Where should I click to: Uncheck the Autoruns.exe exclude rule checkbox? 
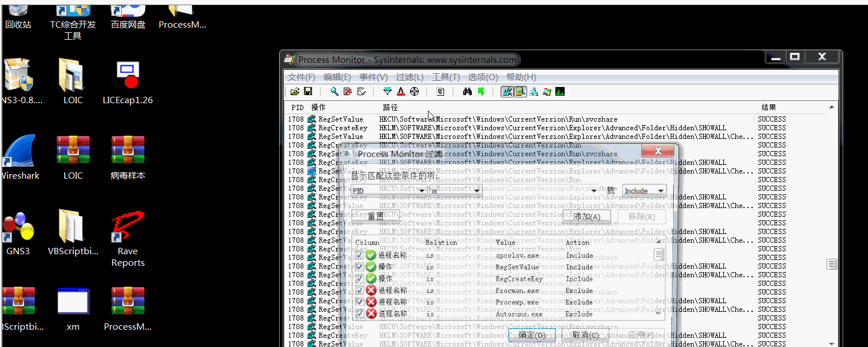(x=359, y=314)
